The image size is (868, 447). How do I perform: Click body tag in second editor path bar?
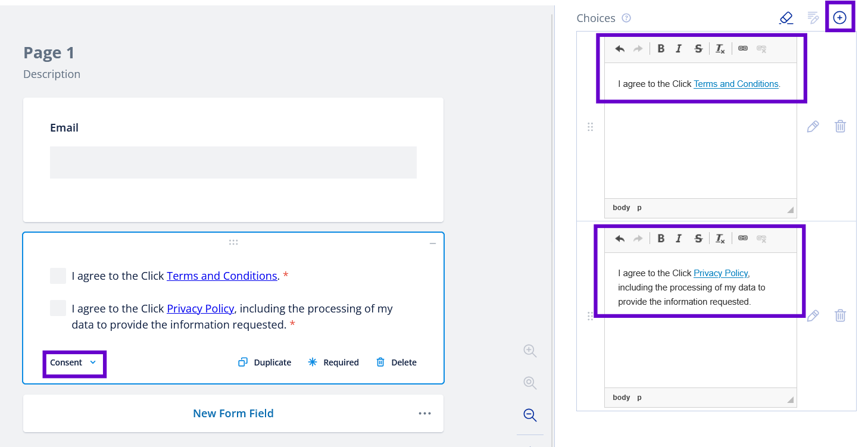pos(621,398)
